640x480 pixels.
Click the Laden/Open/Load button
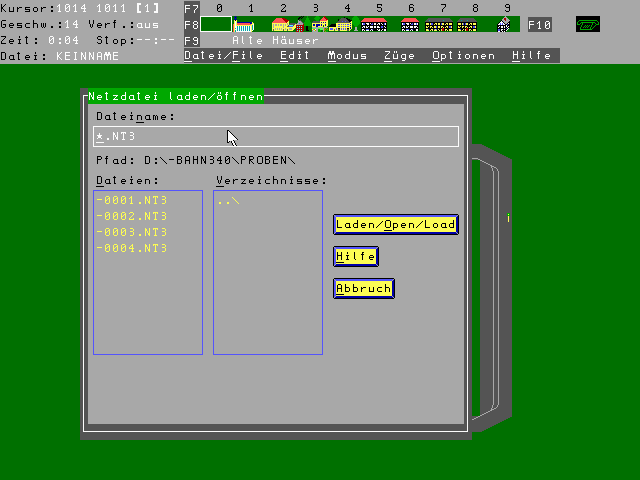pyautogui.click(x=395, y=225)
